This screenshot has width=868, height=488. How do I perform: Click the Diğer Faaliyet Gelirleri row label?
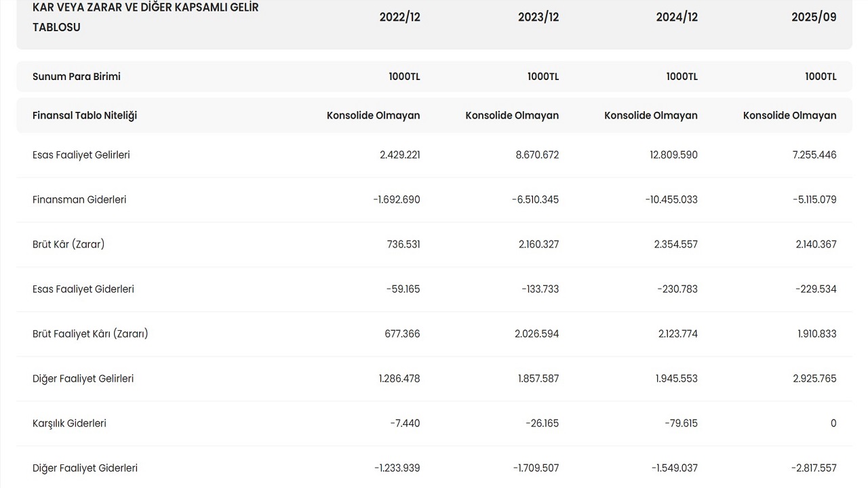[x=83, y=378]
